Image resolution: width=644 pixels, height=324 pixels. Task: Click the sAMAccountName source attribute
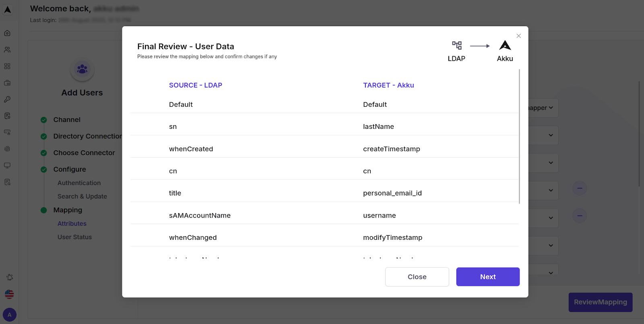click(x=200, y=215)
